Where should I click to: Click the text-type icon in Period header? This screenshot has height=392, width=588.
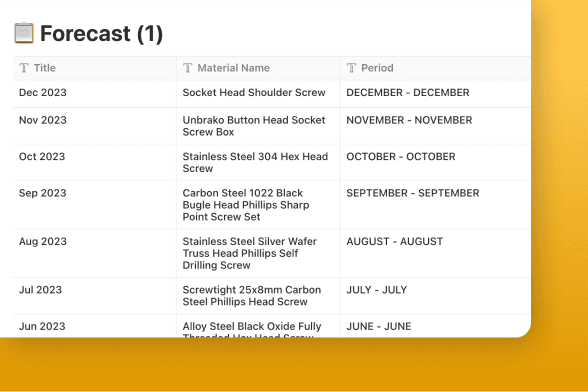(351, 68)
